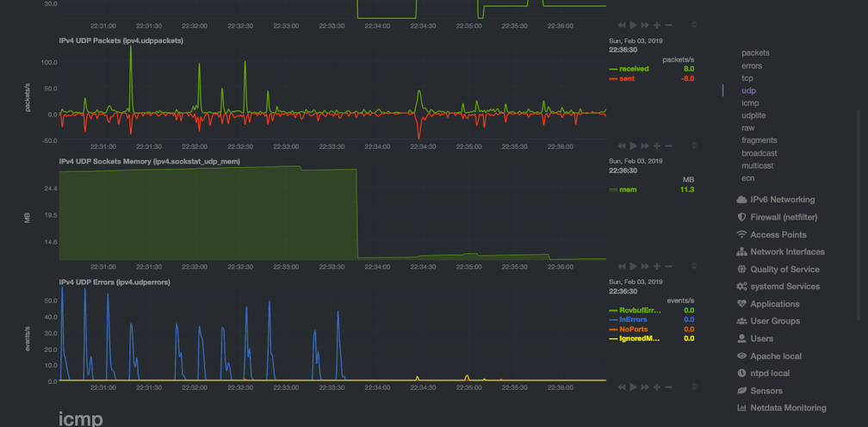The image size is (868, 427).
Task: Click resize handle of chart above UDP Packets
Action: pyautogui.click(x=694, y=25)
